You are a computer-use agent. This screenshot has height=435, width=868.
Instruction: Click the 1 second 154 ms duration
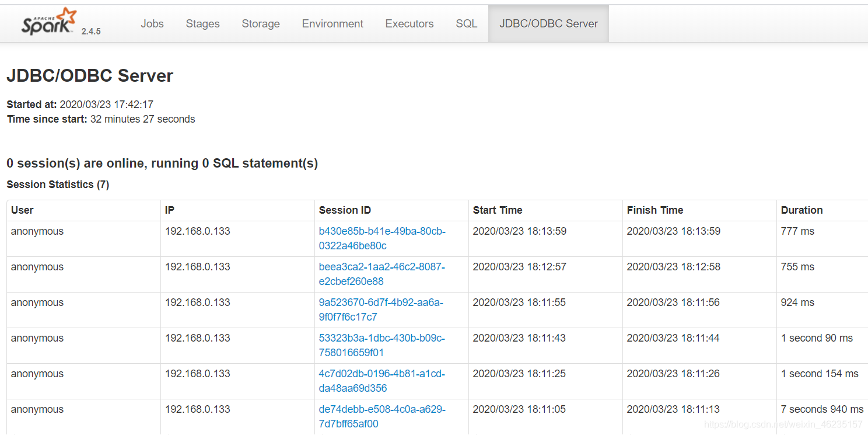click(x=820, y=374)
